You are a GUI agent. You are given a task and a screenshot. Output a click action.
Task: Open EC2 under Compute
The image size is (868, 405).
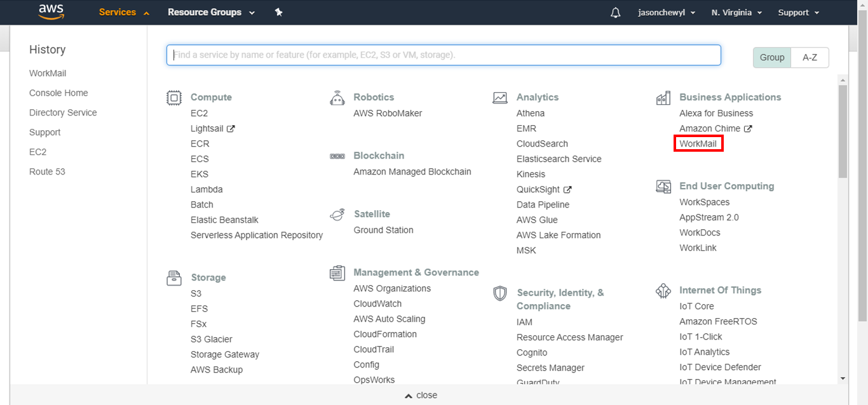coord(199,114)
